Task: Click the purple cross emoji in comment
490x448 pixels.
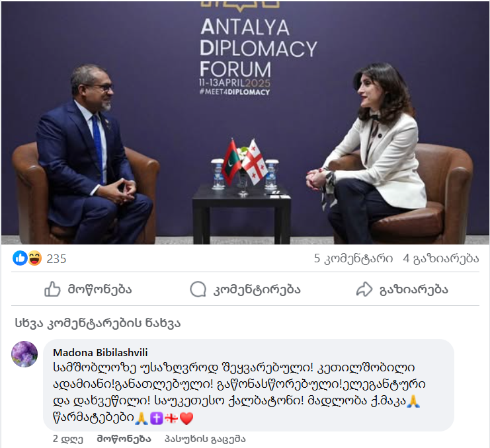Action: point(157,418)
